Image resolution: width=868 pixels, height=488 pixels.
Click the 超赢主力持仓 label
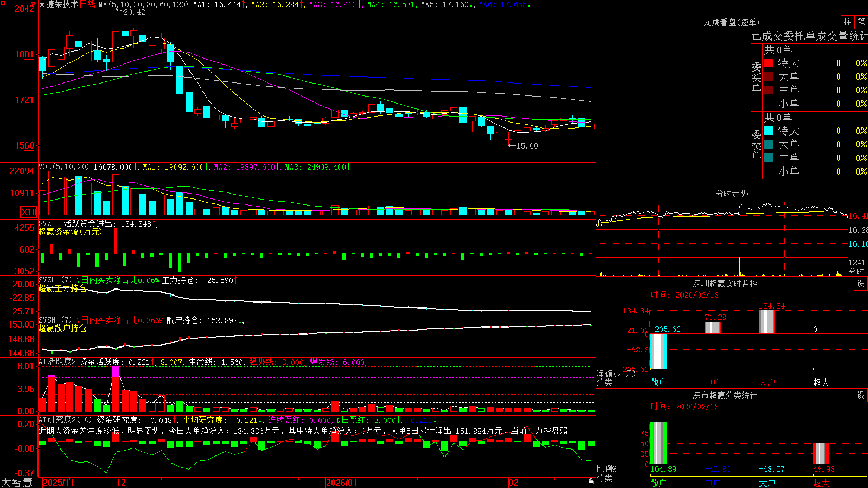point(62,288)
